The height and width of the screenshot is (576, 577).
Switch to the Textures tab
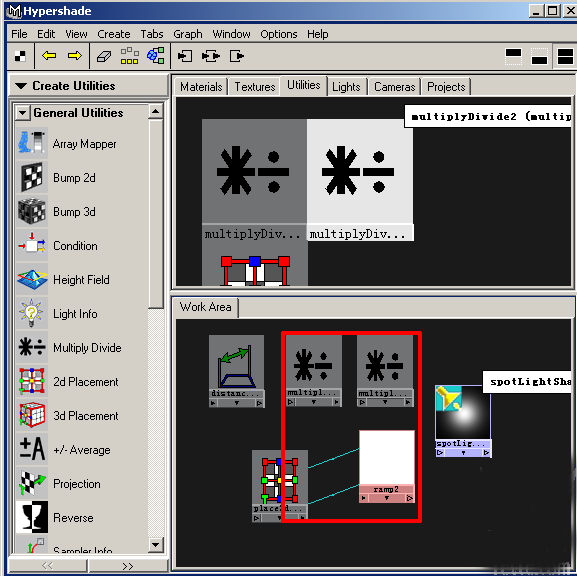255,87
